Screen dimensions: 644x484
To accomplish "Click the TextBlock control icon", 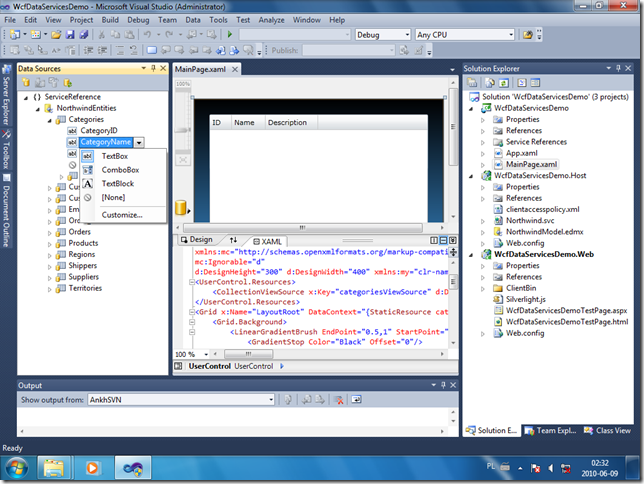I will pos(88,184).
